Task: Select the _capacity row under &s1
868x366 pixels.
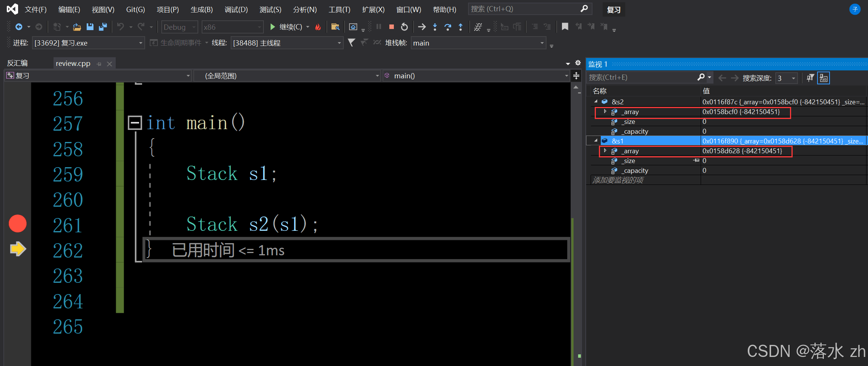Action: click(x=727, y=170)
